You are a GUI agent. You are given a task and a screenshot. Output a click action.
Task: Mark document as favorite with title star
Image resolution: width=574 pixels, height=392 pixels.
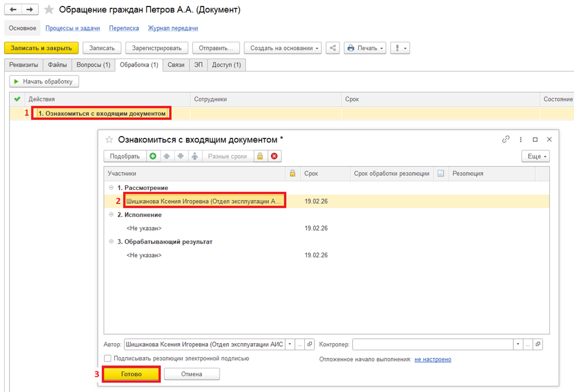point(49,10)
